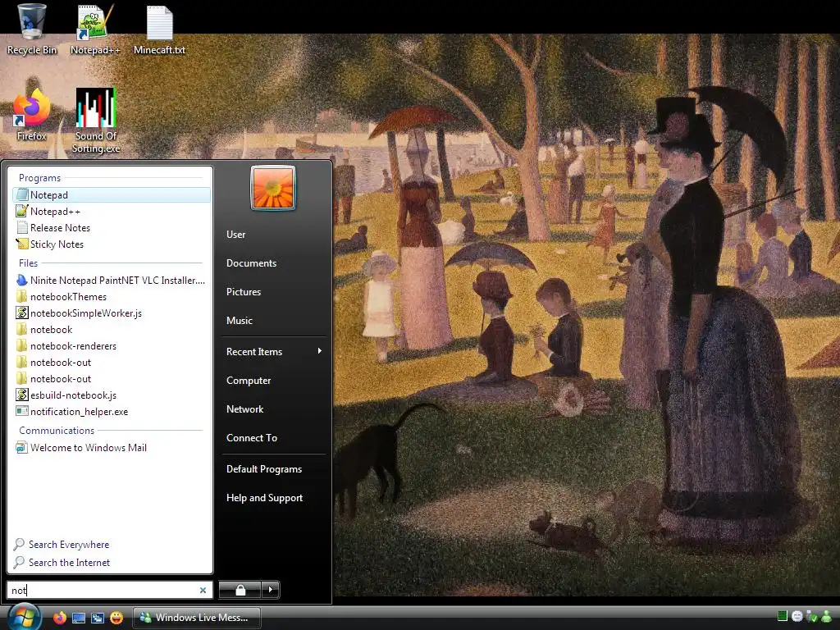Open Yahoo Messenger smiley in Quick Launch

coord(116,618)
